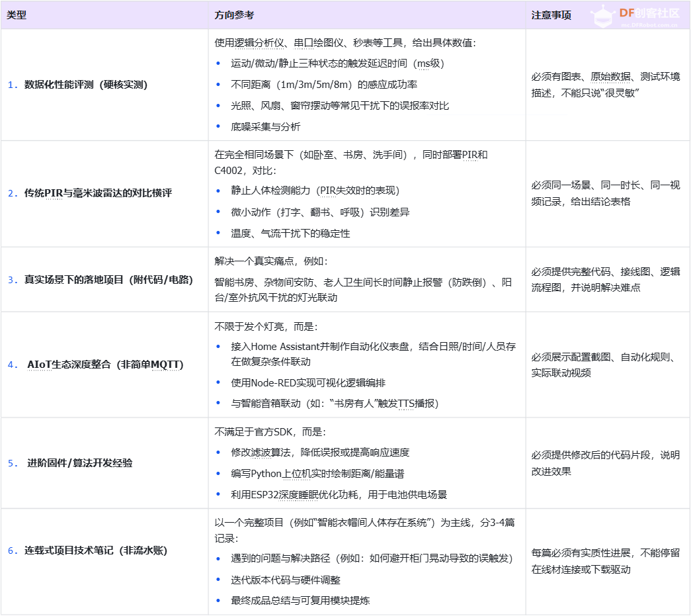Screen dimensions: 691x616
Task: Click the bullet 温度、气流干扰下的稳定性
Action: click(x=290, y=234)
